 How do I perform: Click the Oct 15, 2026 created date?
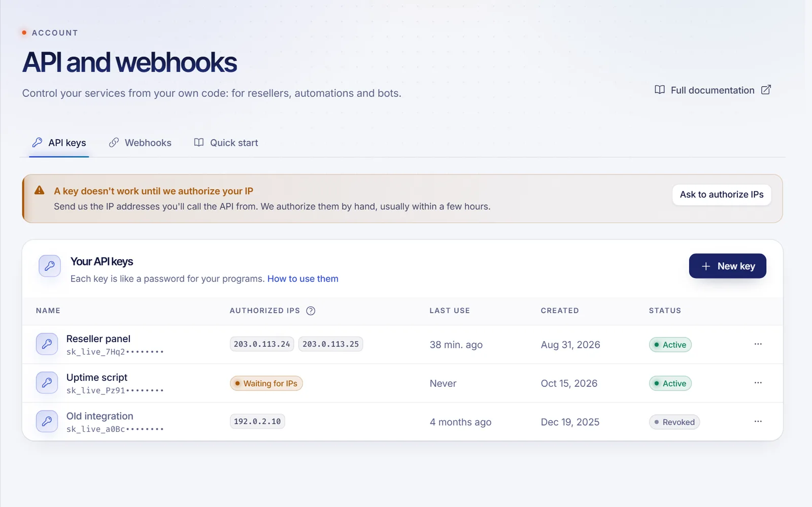(x=569, y=383)
